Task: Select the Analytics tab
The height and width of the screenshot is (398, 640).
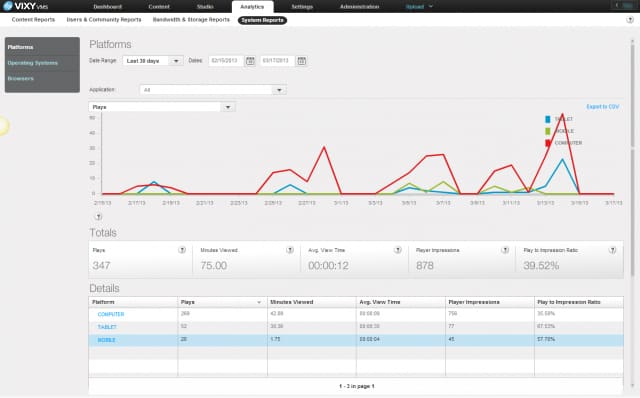Action: [252, 7]
